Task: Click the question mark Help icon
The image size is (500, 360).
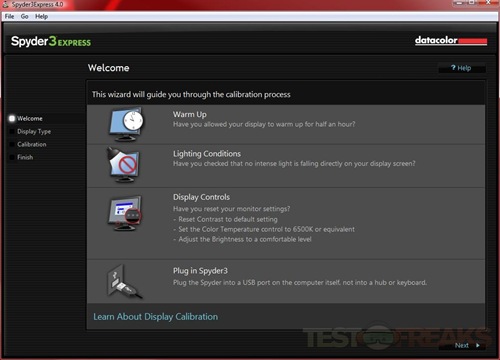Action: [453, 68]
